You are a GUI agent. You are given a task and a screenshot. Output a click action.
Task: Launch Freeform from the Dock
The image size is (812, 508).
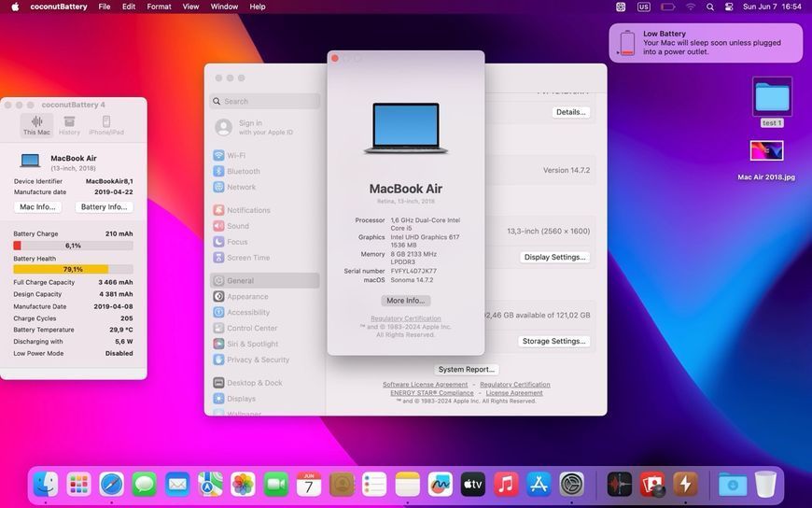click(x=441, y=485)
